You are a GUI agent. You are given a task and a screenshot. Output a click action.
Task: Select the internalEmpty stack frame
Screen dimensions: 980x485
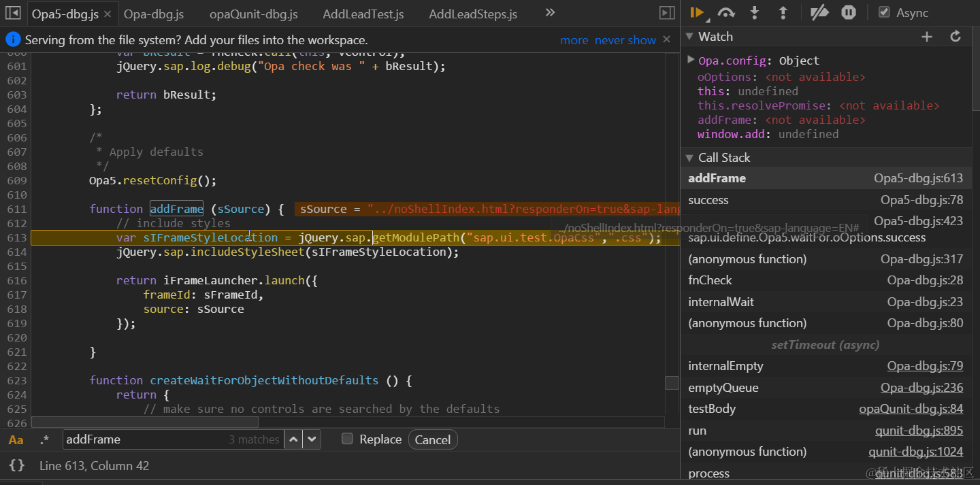click(x=826, y=366)
